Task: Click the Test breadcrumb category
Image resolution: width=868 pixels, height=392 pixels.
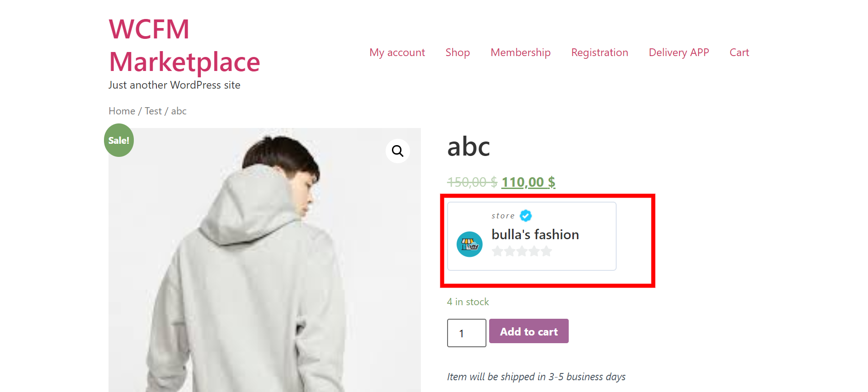Action: [153, 111]
